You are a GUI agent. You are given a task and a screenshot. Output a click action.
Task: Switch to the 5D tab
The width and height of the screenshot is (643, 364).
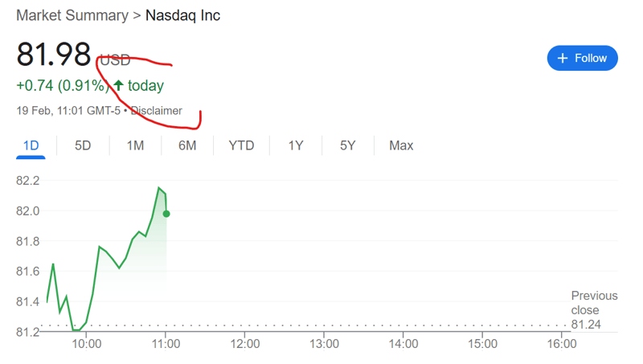[83, 145]
